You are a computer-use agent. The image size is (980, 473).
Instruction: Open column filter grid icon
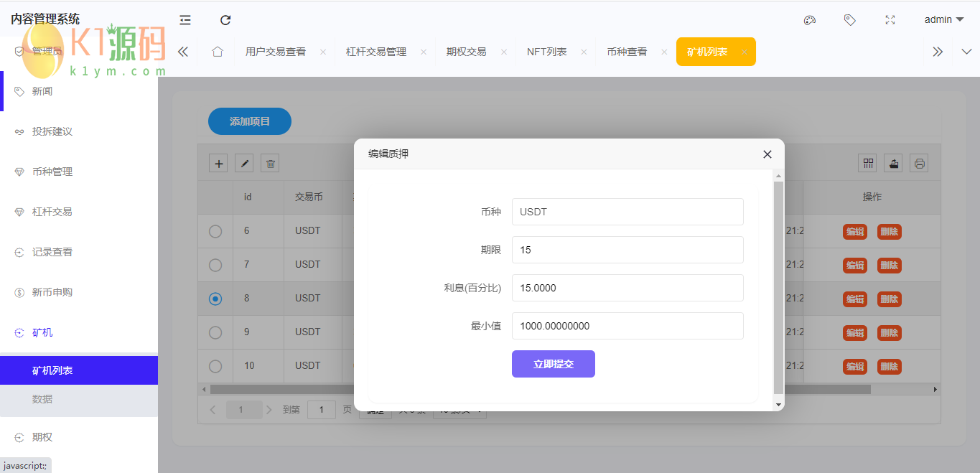868,163
